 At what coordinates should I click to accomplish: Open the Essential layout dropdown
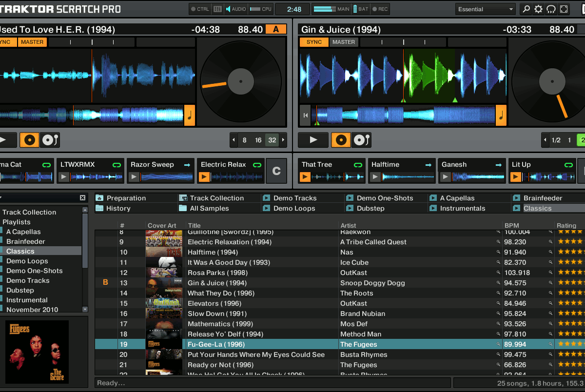coord(486,9)
